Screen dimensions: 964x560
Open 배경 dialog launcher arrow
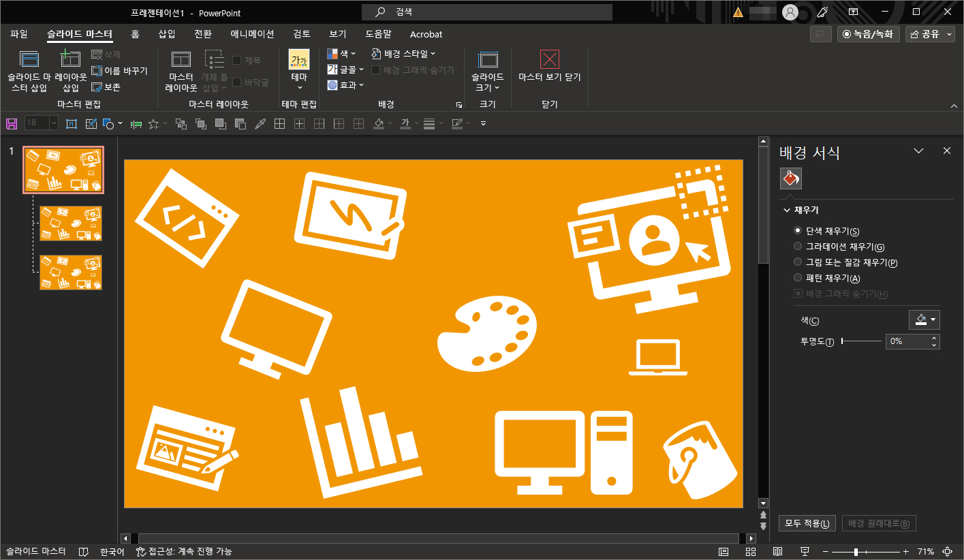(x=459, y=105)
